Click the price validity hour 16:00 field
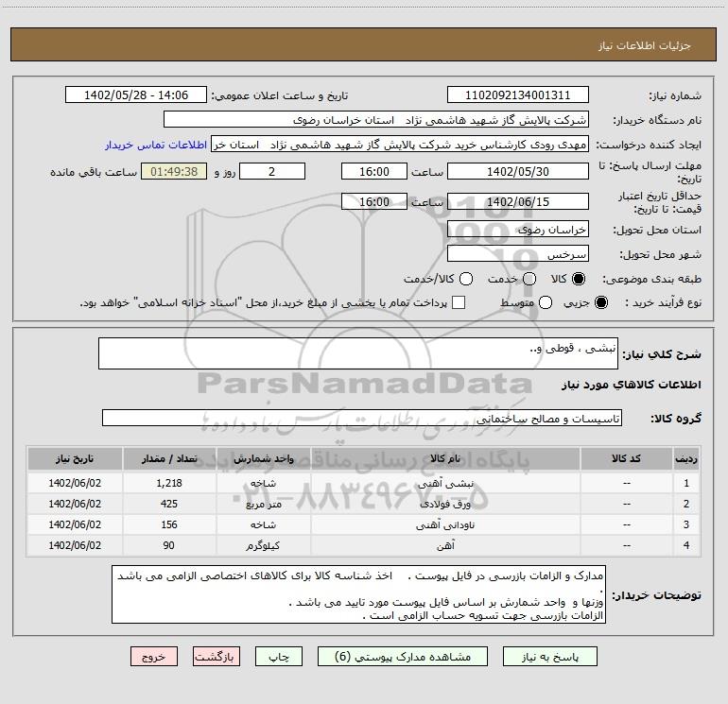 click(x=374, y=201)
